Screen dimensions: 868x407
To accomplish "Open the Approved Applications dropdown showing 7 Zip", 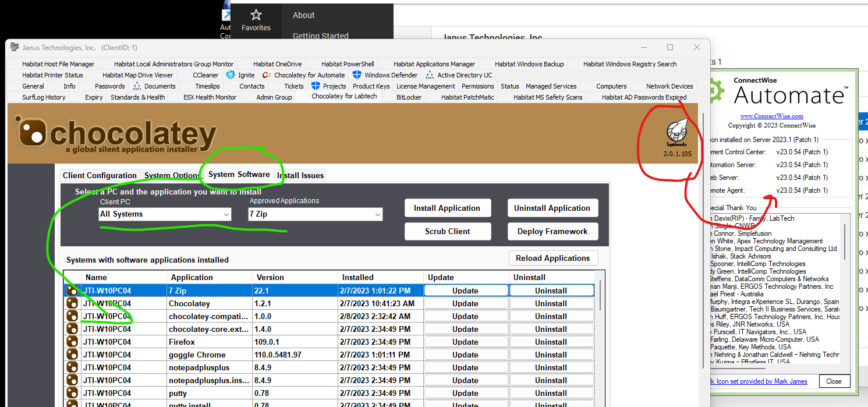I will point(315,214).
